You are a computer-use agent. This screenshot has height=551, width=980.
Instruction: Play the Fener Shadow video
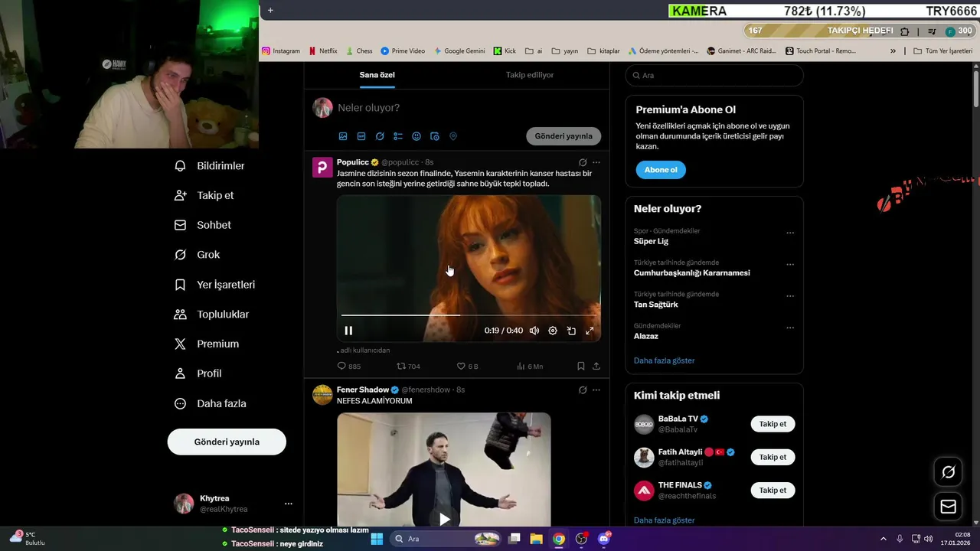[444, 519]
